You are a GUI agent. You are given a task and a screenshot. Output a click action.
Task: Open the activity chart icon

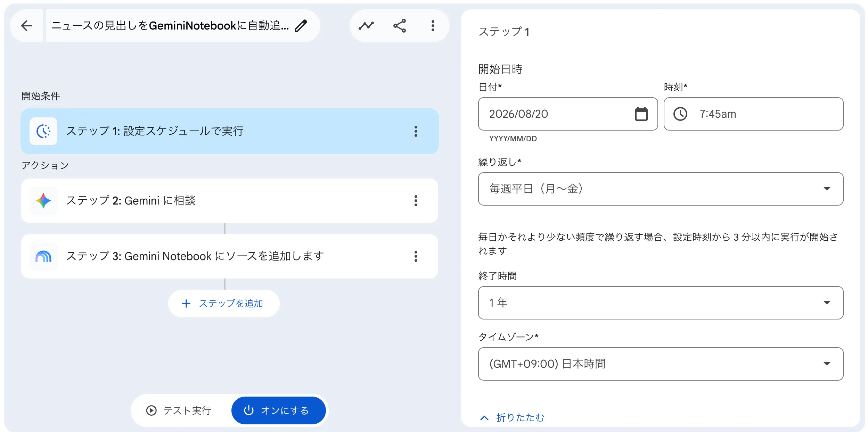(366, 26)
